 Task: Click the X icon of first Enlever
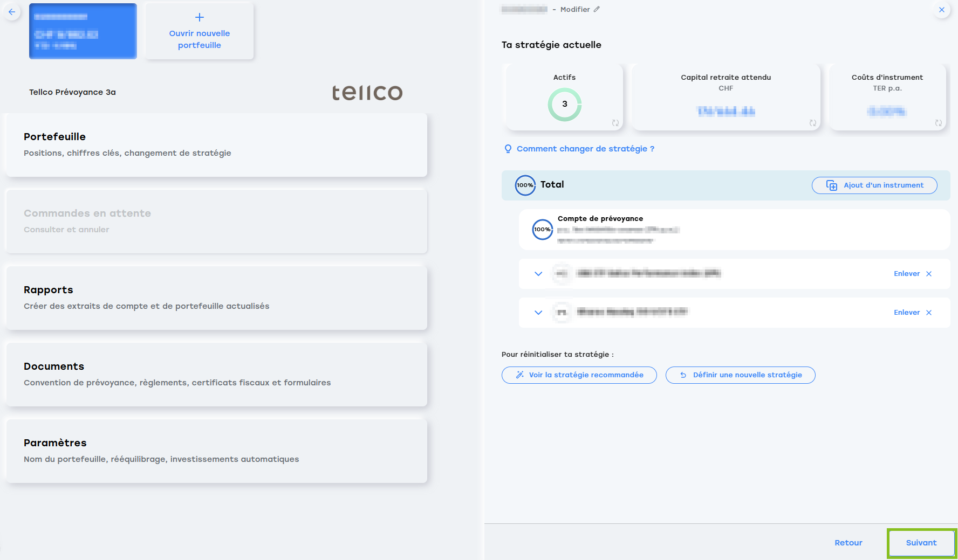tap(929, 274)
